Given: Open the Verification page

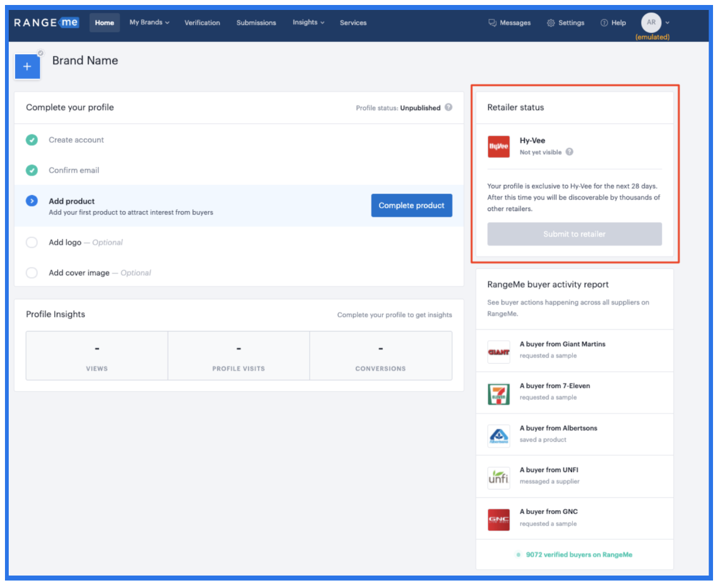Looking at the screenshot, I should (202, 22).
